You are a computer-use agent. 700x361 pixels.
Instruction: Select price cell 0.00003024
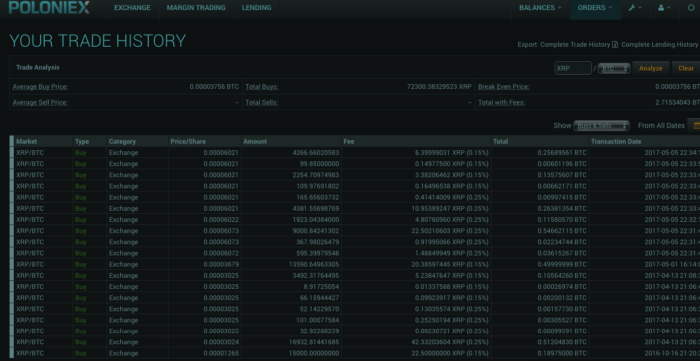(x=221, y=342)
